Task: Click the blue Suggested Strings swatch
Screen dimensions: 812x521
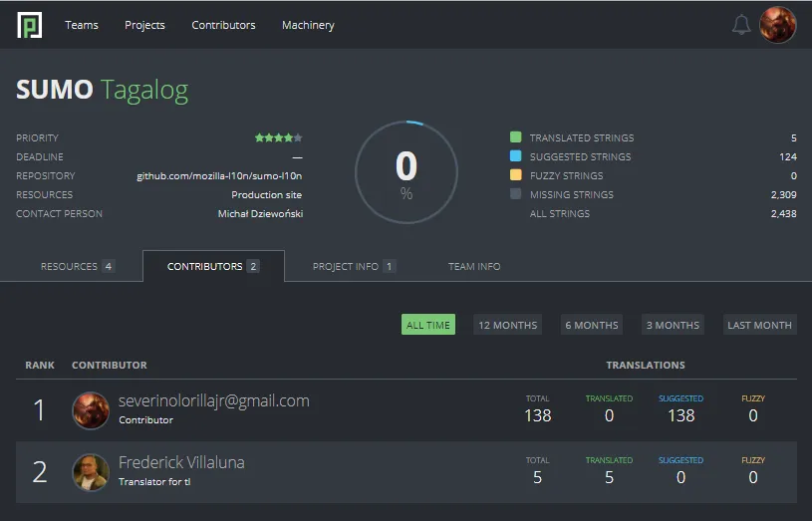Action: pos(515,155)
